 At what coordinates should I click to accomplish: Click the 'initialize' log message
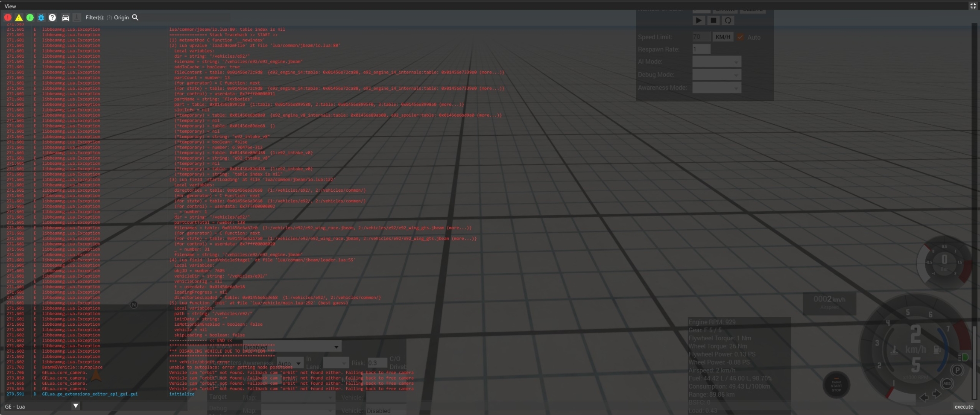click(x=181, y=394)
